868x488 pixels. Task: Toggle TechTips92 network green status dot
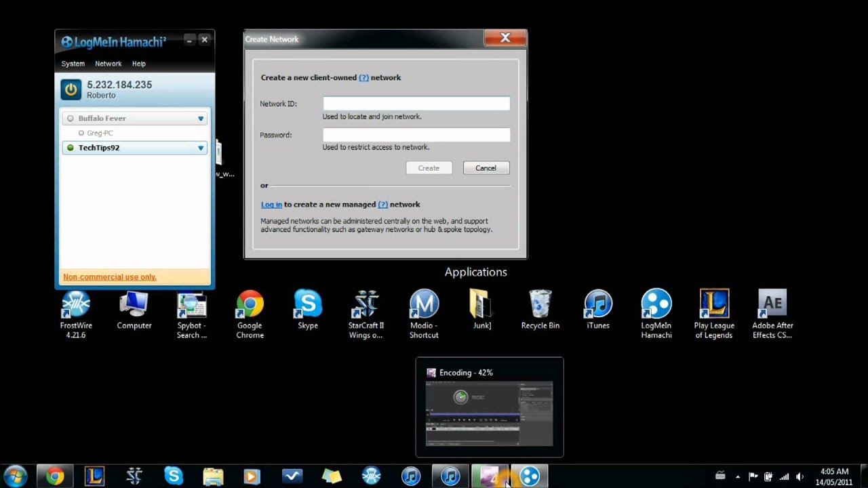70,148
